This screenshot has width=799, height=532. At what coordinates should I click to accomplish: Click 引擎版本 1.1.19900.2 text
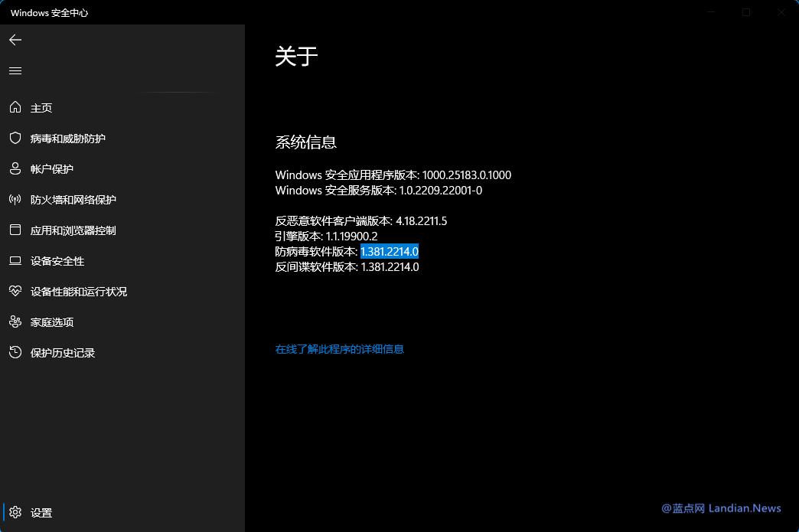326,236
